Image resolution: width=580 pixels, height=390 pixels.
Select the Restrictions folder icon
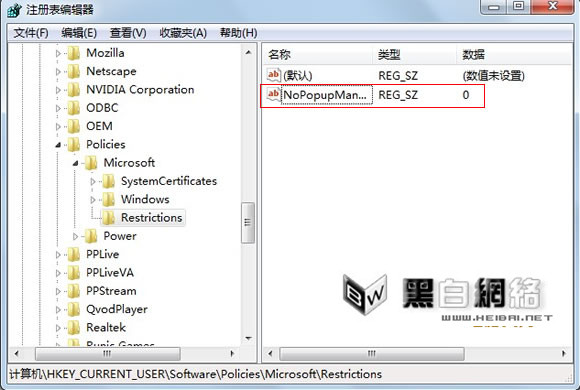108,218
